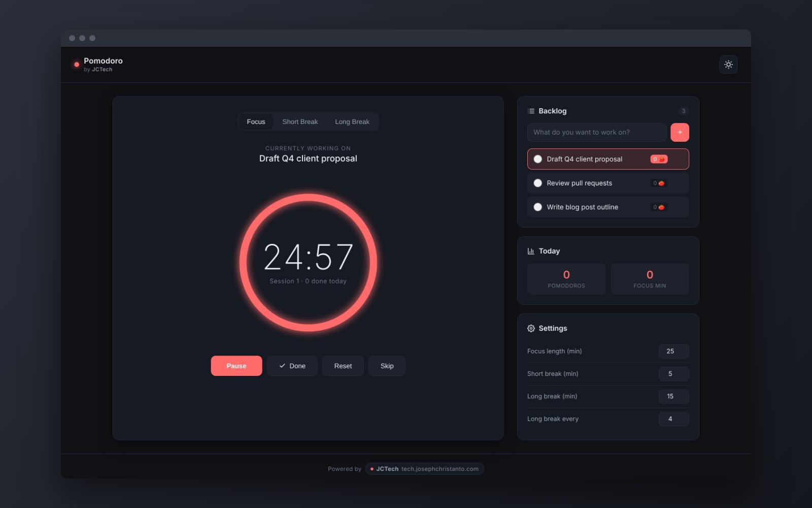Open the JCTech tech.josephchristanto.com link
This screenshot has height=508, width=812.
[x=424, y=469]
